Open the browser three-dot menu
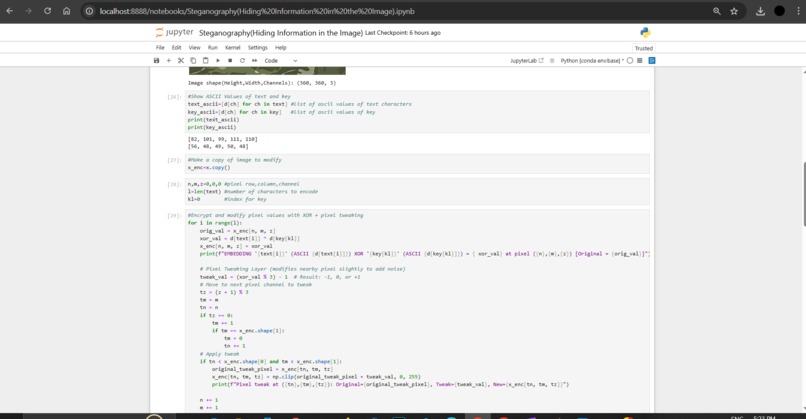Image resolution: width=806 pixels, height=419 pixels. tap(798, 11)
